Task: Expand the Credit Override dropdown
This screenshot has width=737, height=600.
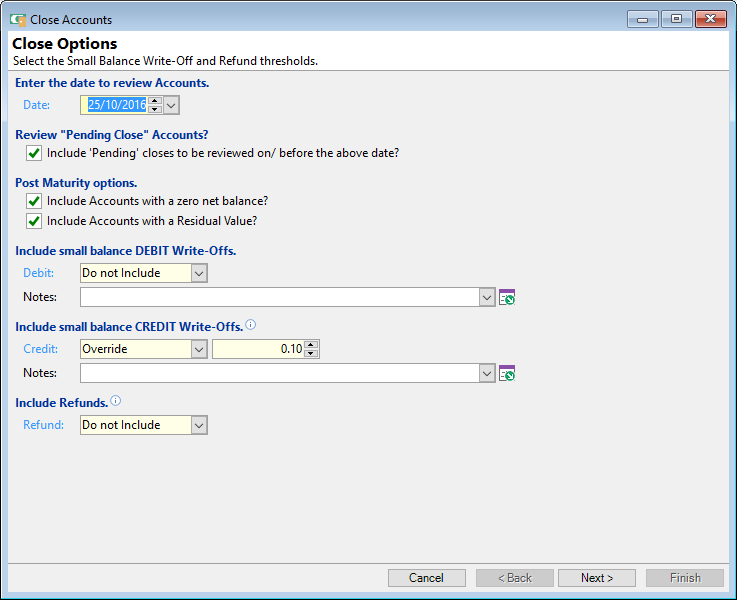Action: pyautogui.click(x=198, y=349)
